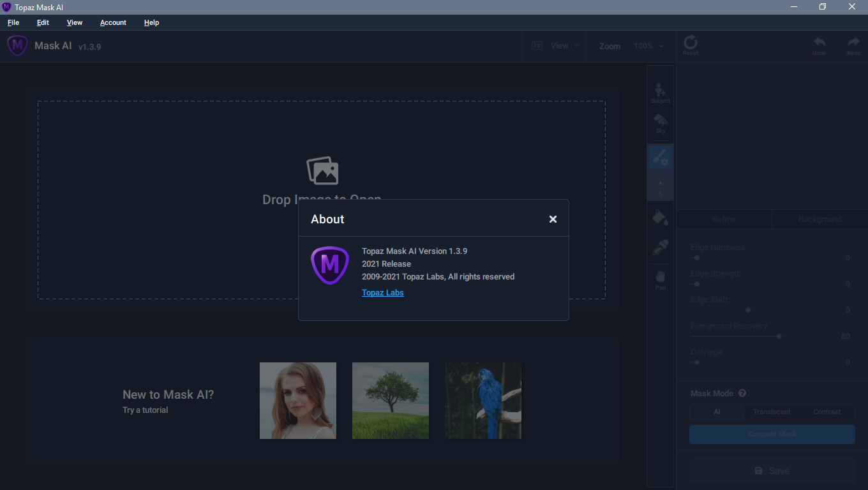Open the Help menu
Screen dimensions: 868x490
coord(151,22)
